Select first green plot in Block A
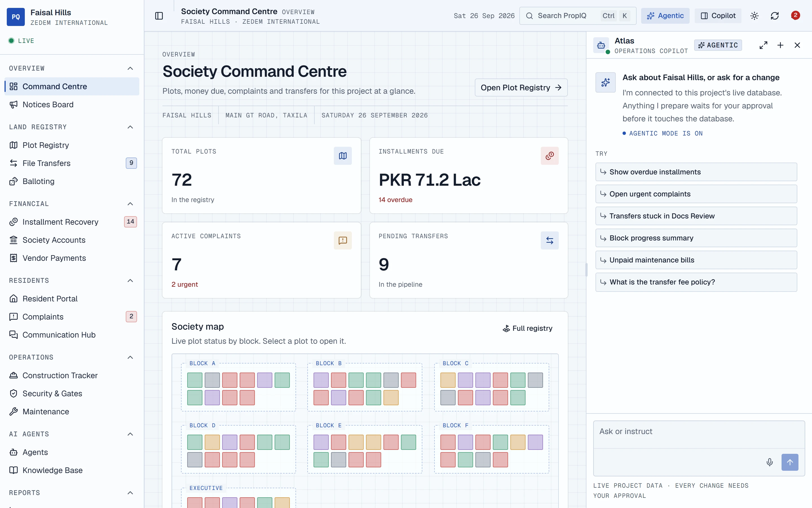 (x=195, y=380)
